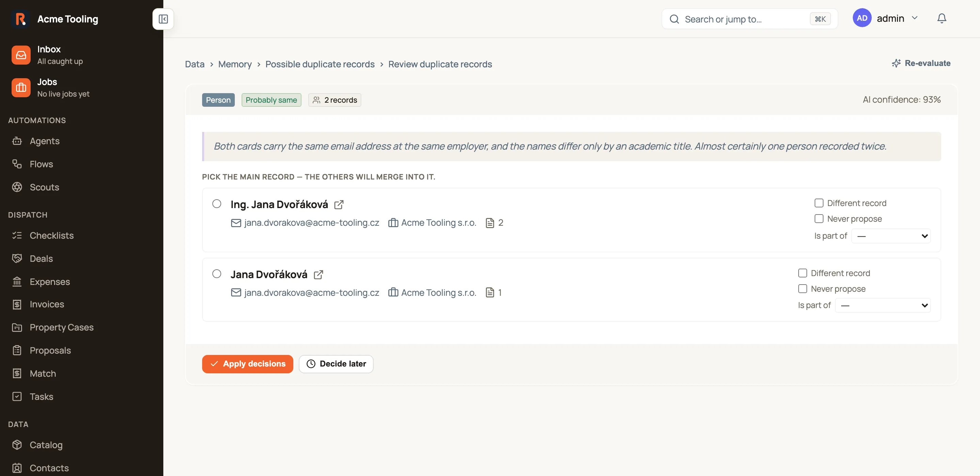
Task: Open plain Jana Dvořáková record external link icon
Action: (x=318, y=274)
